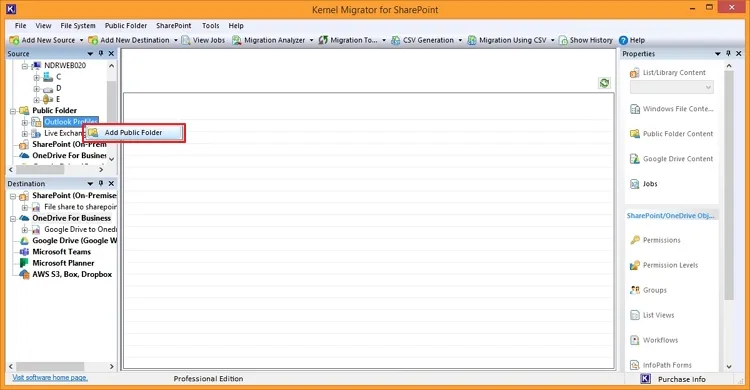Viewport: 750px width, 390px height.
Task: Open the Add New Source dropdown arrow
Action: click(81, 40)
